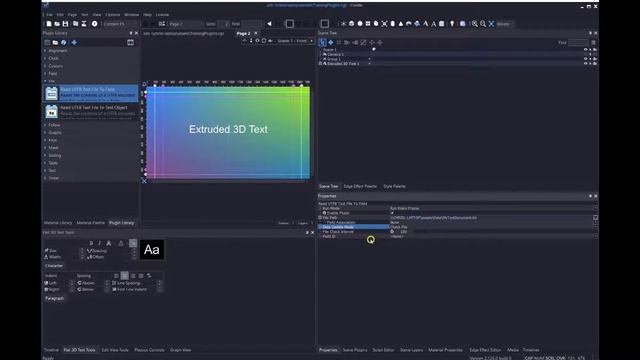Click the File Check Interval value
Image resolution: width=640 pixels, height=360 pixels.
click(403, 231)
